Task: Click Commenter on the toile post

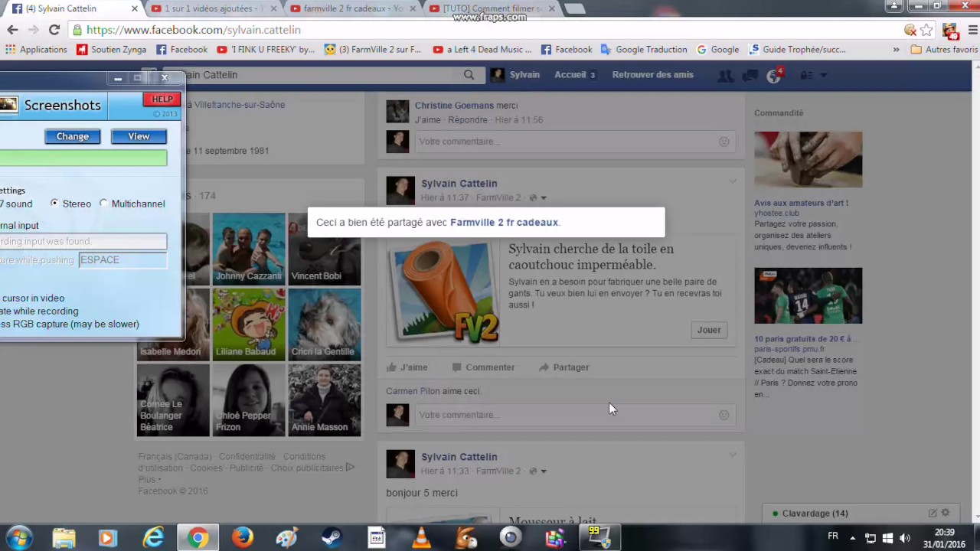Action: pos(483,367)
